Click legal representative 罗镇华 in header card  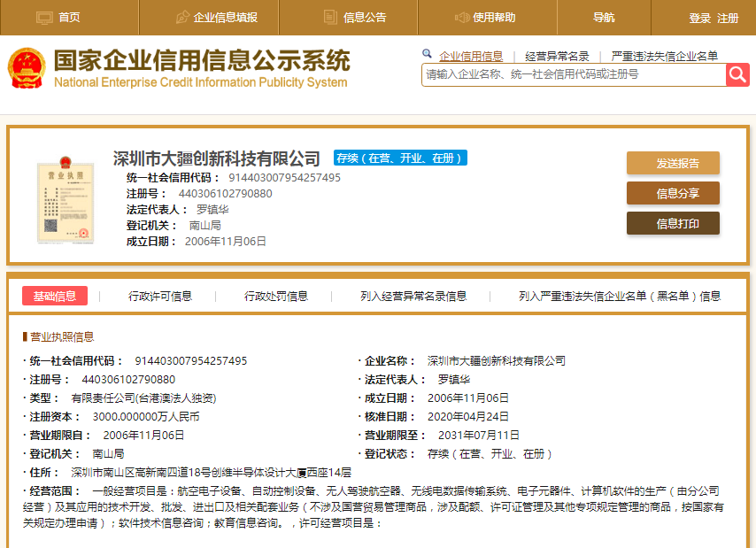[212, 210]
